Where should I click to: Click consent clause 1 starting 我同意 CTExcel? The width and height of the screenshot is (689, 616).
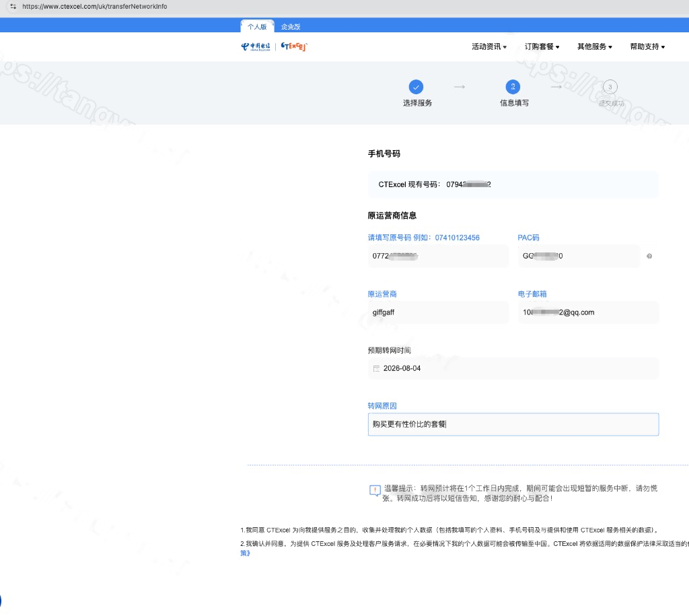(x=449, y=531)
